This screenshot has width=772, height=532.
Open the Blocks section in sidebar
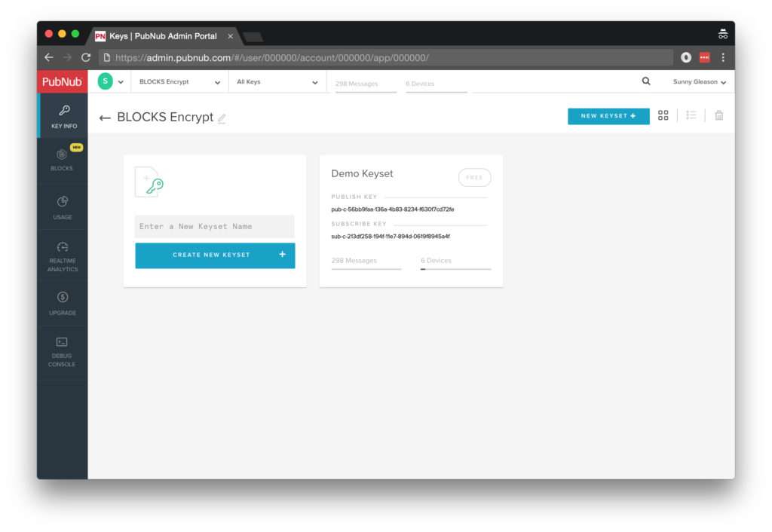point(62,154)
